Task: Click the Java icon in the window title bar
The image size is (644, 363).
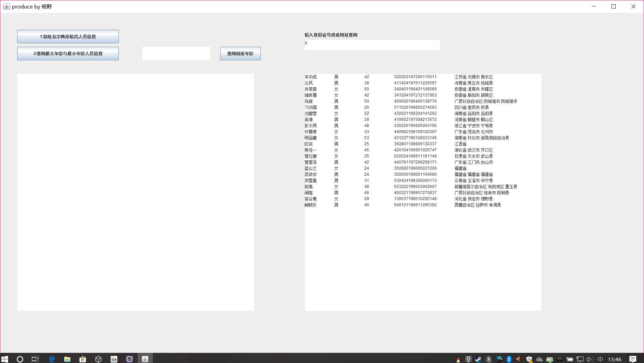Action: click(6, 6)
